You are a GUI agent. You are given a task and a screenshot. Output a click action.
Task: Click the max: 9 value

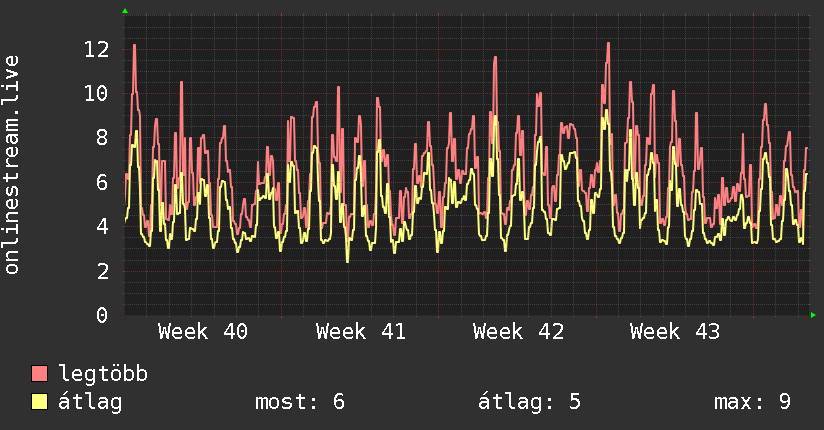[753, 402]
